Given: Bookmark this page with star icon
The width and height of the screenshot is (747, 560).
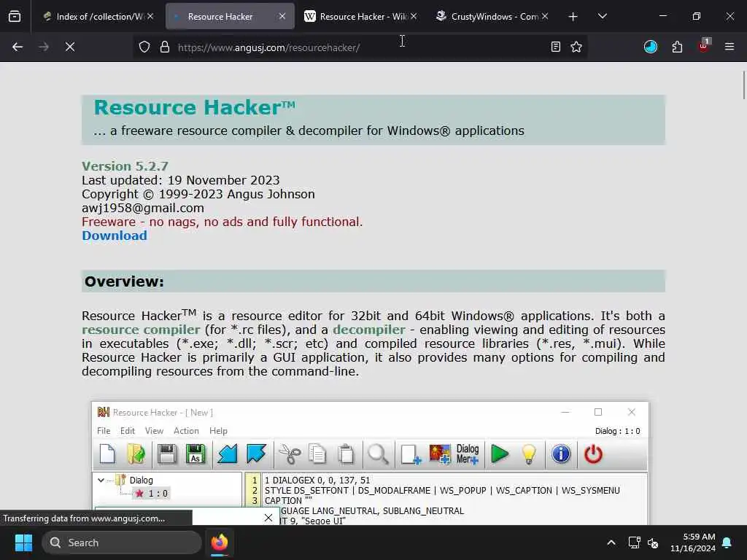Looking at the screenshot, I should (x=576, y=47).
